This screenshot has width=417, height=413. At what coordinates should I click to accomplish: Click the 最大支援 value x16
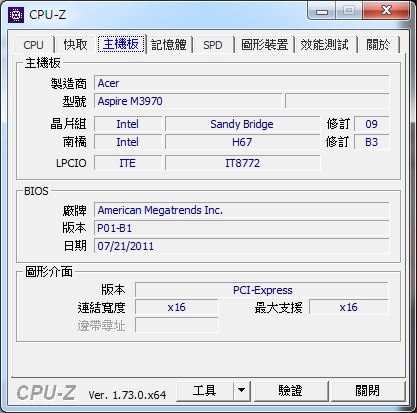349,307
